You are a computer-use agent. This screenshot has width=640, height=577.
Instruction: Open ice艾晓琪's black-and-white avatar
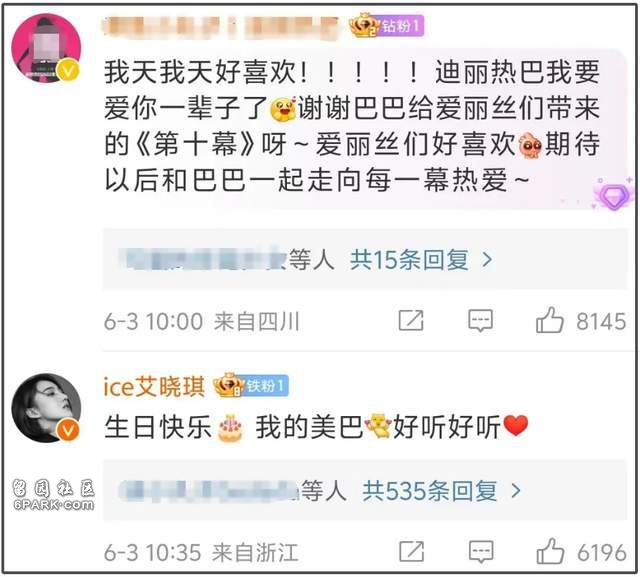pos(46,408)
